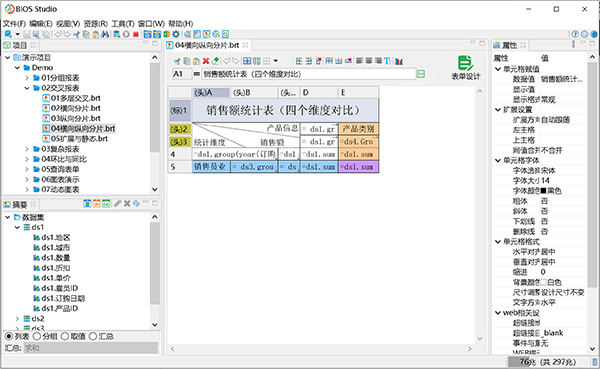Expand the 06图表演示 folder

[27, 180]
